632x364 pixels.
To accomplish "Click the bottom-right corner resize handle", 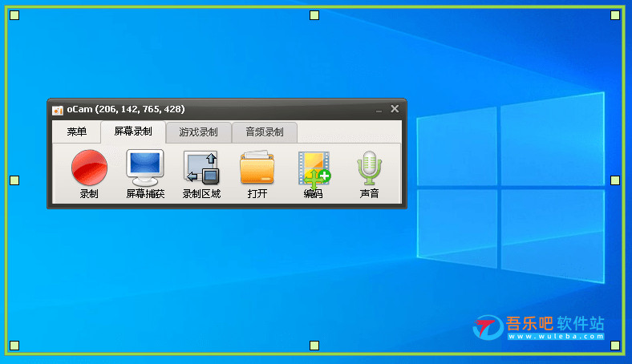I will [x=615, y=346].
